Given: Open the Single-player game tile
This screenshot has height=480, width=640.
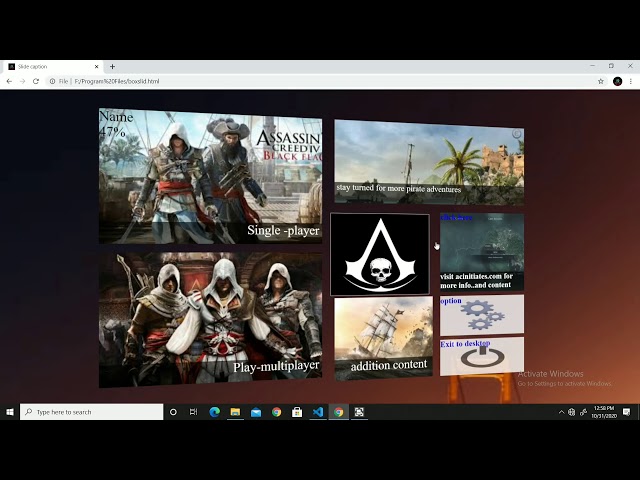Looking at the screenshot, I should [x=210, y=176].
